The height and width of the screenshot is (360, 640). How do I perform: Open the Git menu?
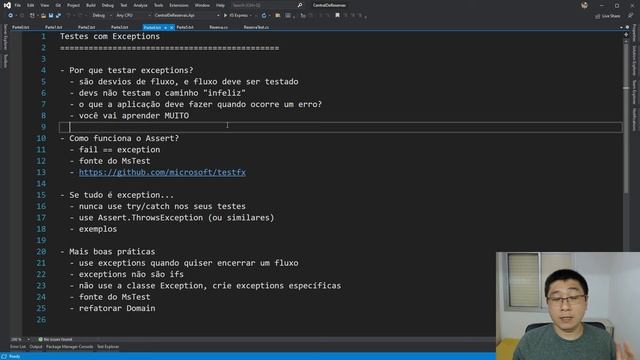[x=58, y=5]
